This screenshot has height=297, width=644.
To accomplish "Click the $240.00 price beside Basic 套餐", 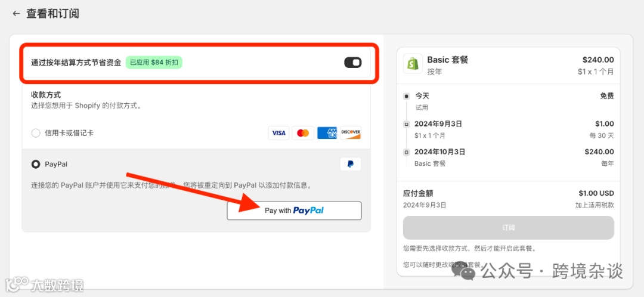I will (x=598, y=60).
